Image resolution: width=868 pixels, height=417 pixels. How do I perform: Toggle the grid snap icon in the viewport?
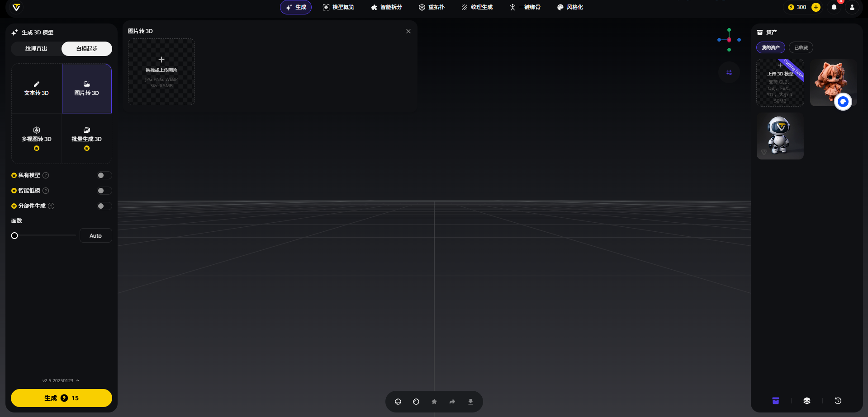tap(729, 72)
